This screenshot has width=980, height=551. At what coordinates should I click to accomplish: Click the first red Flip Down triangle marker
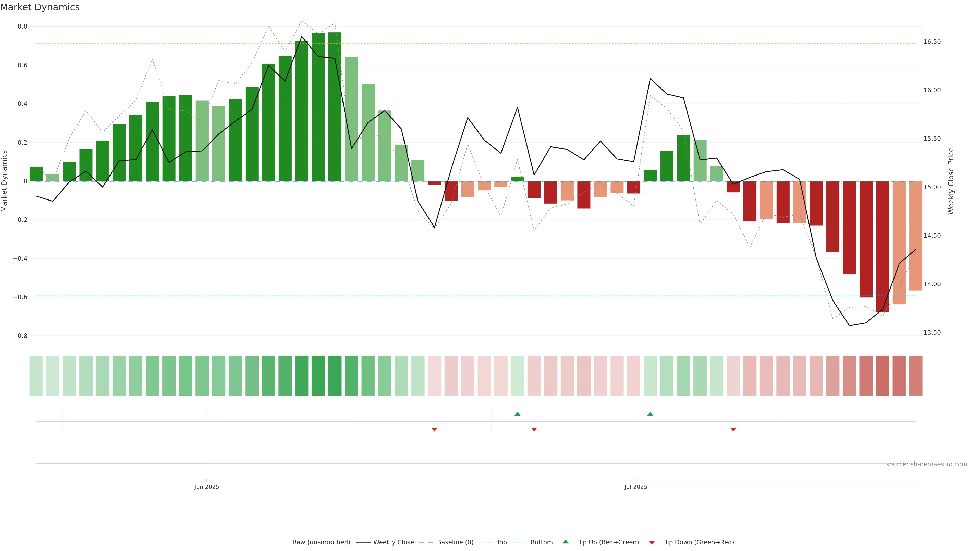click(434, 429)
